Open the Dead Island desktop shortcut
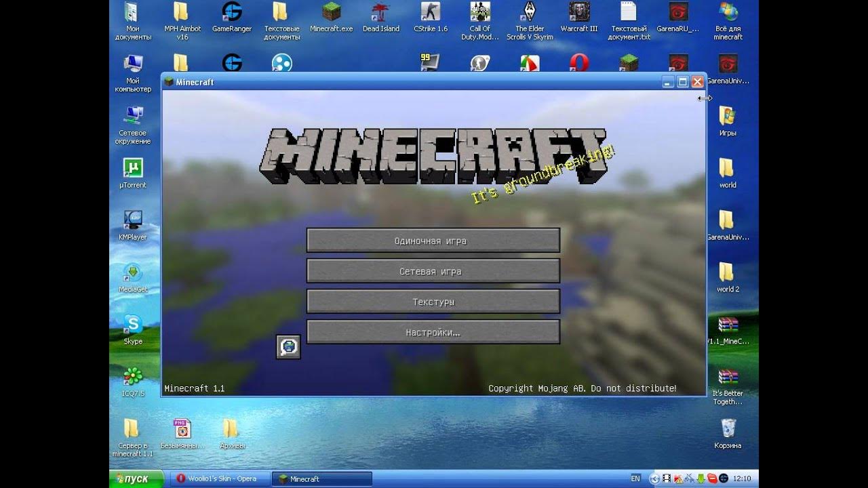Image resolution: width=868 pixels, height=488 pixels. 380,18
